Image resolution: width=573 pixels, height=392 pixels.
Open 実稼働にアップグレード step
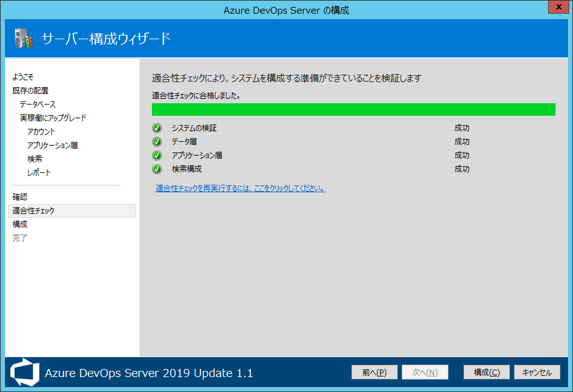click(x=53, y=118)
